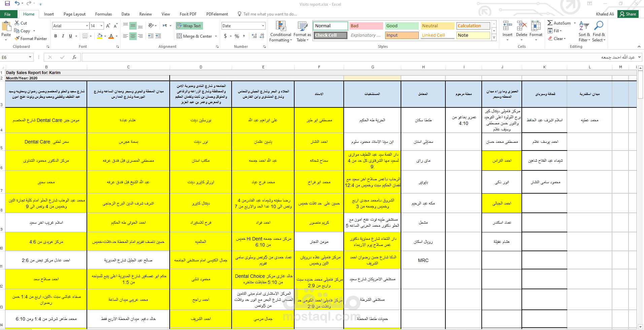Click the Save icon in the title bar
Viewport: 644px width, 330px height.
(7, 3)
